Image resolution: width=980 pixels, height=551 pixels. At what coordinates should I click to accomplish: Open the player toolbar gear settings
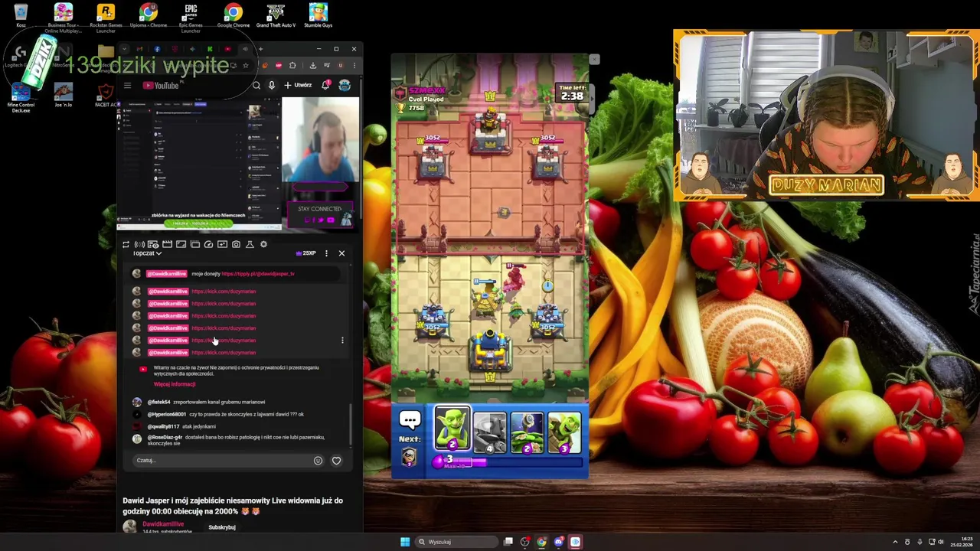point(264,244)
